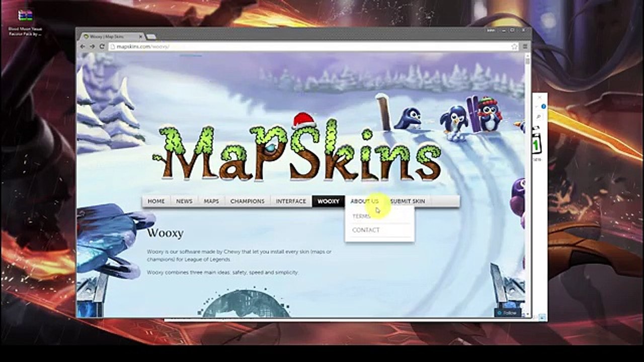Close the Wooxy | Map Skins tab

click(140, 37)
